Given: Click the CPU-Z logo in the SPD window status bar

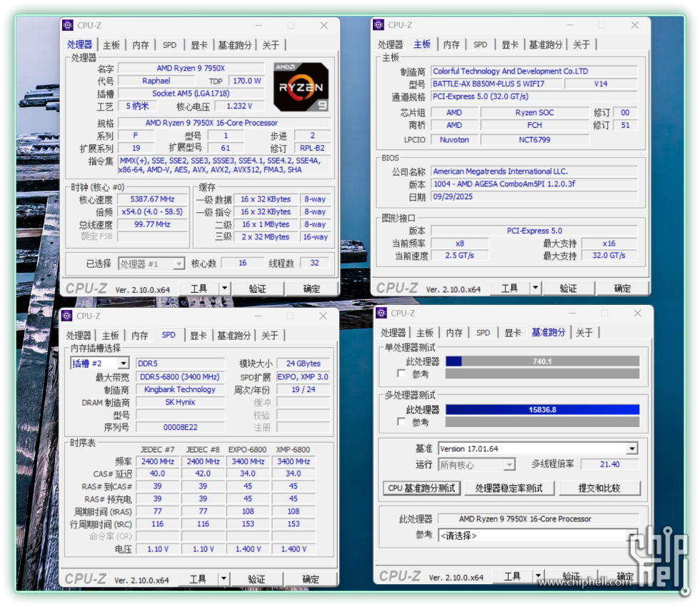Looking at the screenshot, I should tap(86, 578).
